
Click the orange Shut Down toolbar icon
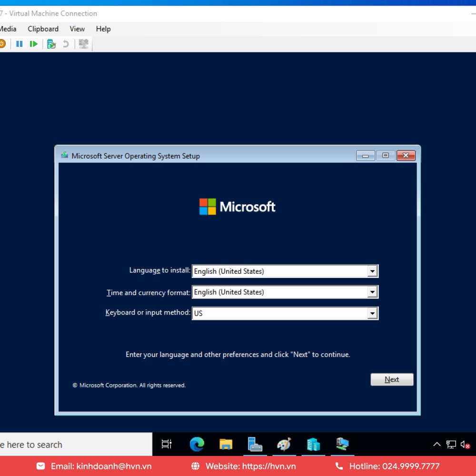2,44
